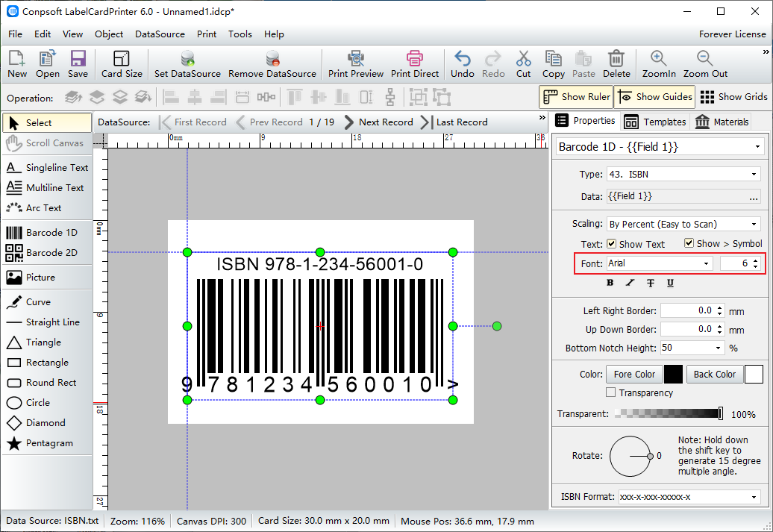Select the Straight Line tool
The image size is (773, 532).
(x=47, y=322)
